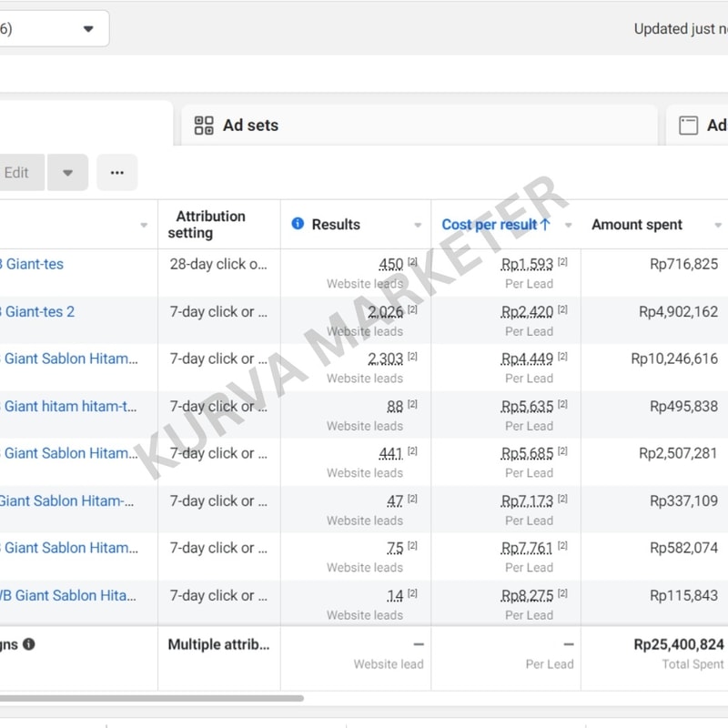This screenshot has width=728, height=728.
Task: Click the Multiple attrib... summary cell
Action: [x=218, y=644]
